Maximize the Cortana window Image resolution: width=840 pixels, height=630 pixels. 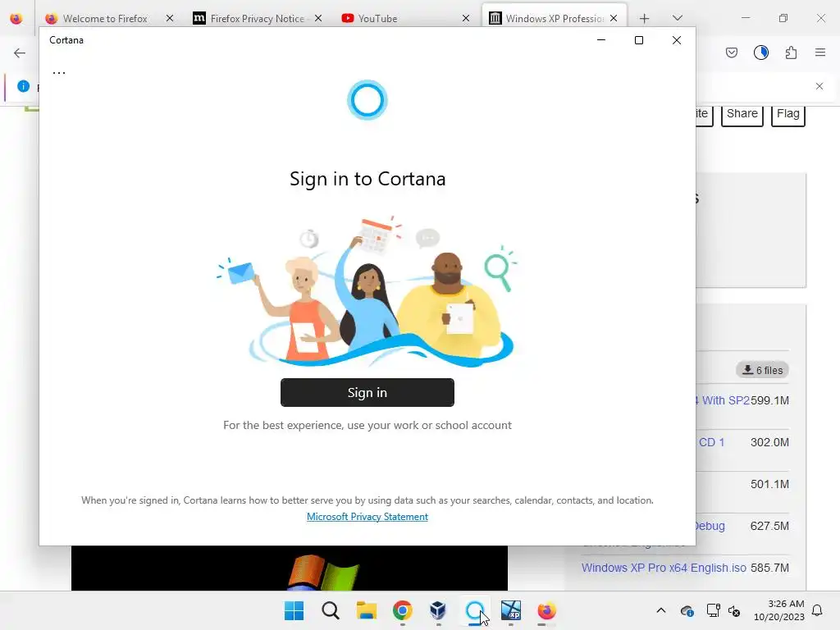click(x=638, y=40)
